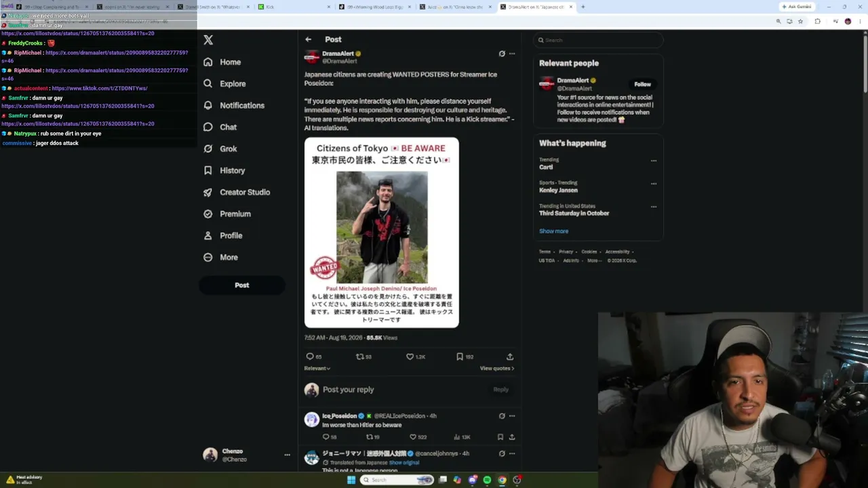Go back using the arrow beside Post
Viewport: 868px width, 488px height.
click(308, 39)
